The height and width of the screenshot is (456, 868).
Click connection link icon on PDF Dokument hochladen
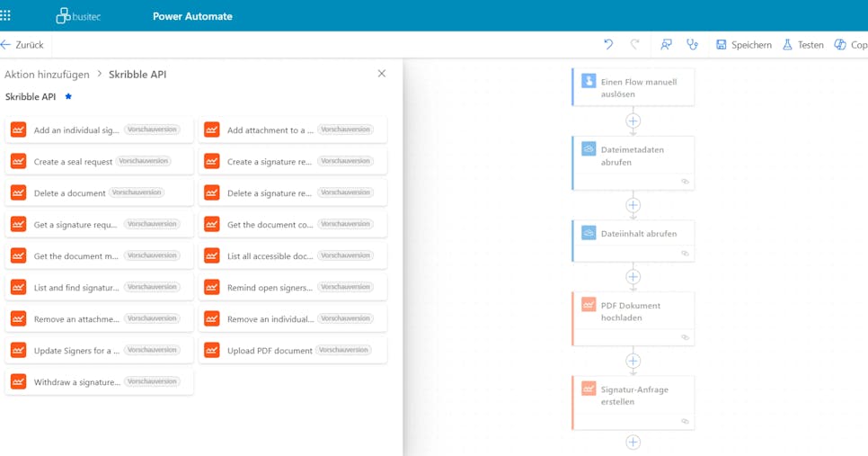coord(685,337)
